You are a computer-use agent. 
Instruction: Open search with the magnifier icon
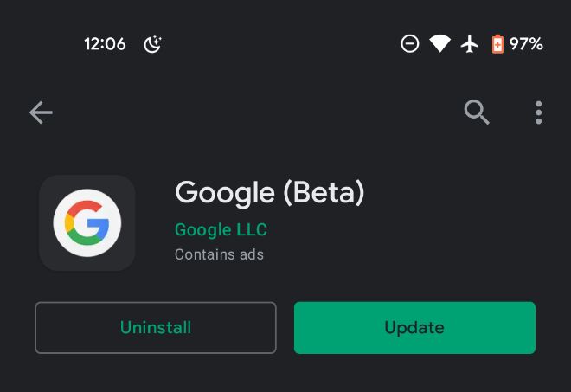pyautogui.click(x=477, y=112)
